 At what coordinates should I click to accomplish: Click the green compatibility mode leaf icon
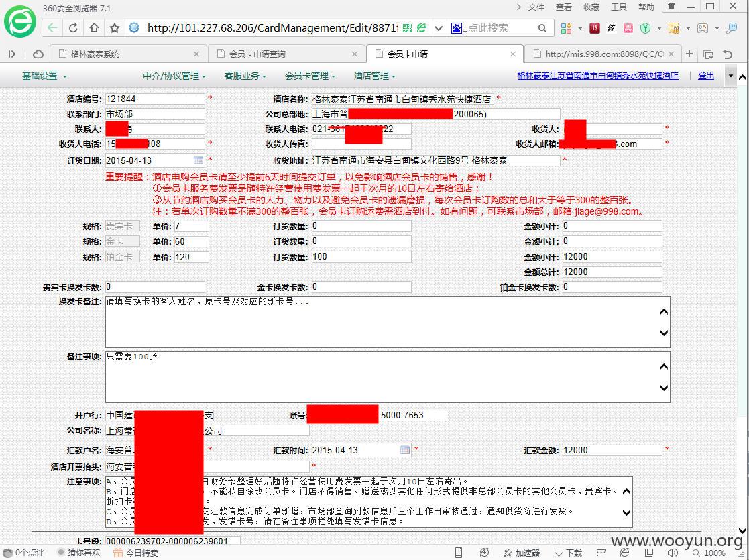pos(421,28)
